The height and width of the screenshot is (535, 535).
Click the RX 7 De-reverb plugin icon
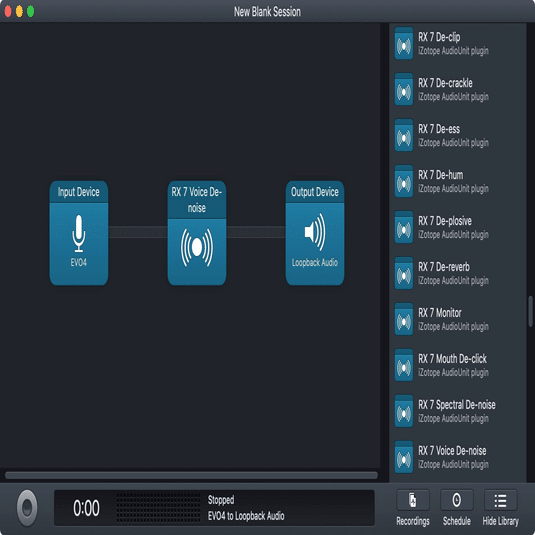click(404, 273)
